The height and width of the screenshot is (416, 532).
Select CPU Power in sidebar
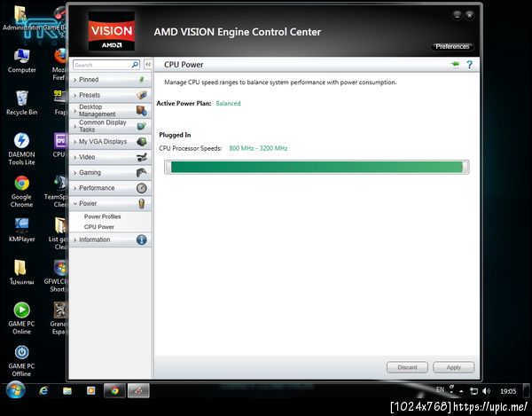click(x=99, y=227)
